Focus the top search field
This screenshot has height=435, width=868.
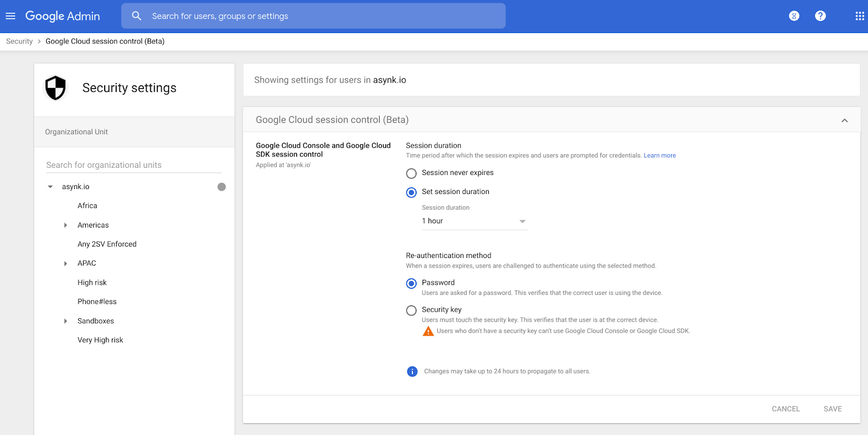pos(314,16)
